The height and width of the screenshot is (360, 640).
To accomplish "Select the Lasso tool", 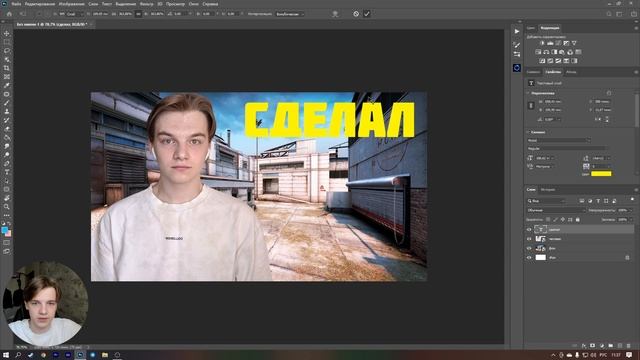I will click(x=7, y=51).
